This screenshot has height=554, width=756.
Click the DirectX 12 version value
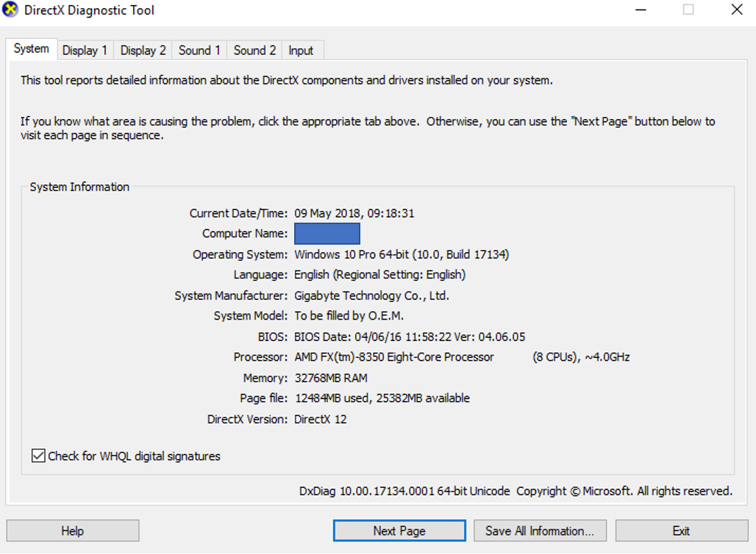coord(320,419)
